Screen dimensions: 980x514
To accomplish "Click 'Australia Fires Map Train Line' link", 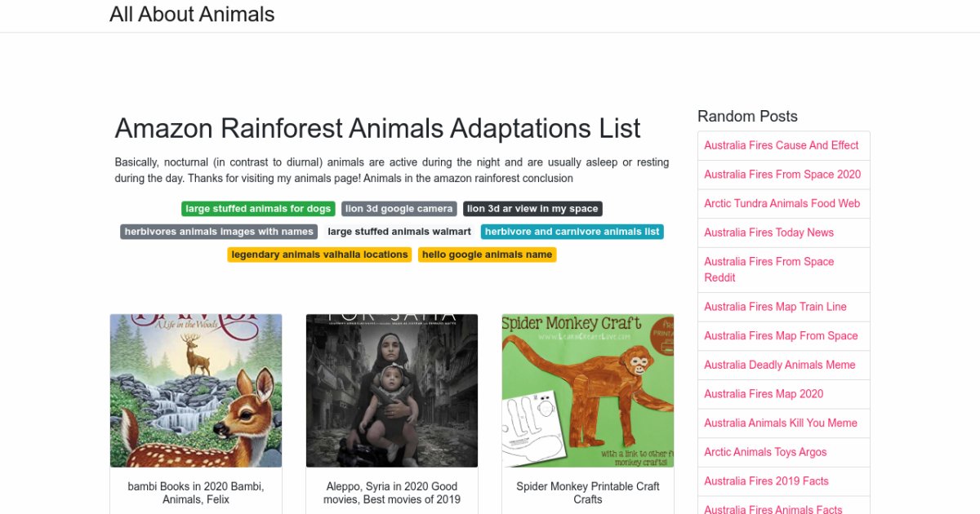I will pyautogui.click(x=775, y=307).
